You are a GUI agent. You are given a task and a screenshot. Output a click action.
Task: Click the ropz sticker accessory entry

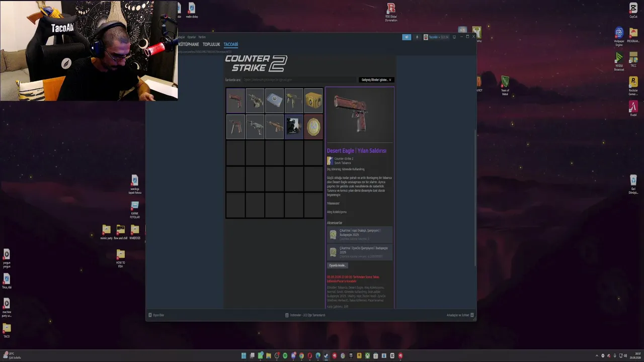point(360,234)
